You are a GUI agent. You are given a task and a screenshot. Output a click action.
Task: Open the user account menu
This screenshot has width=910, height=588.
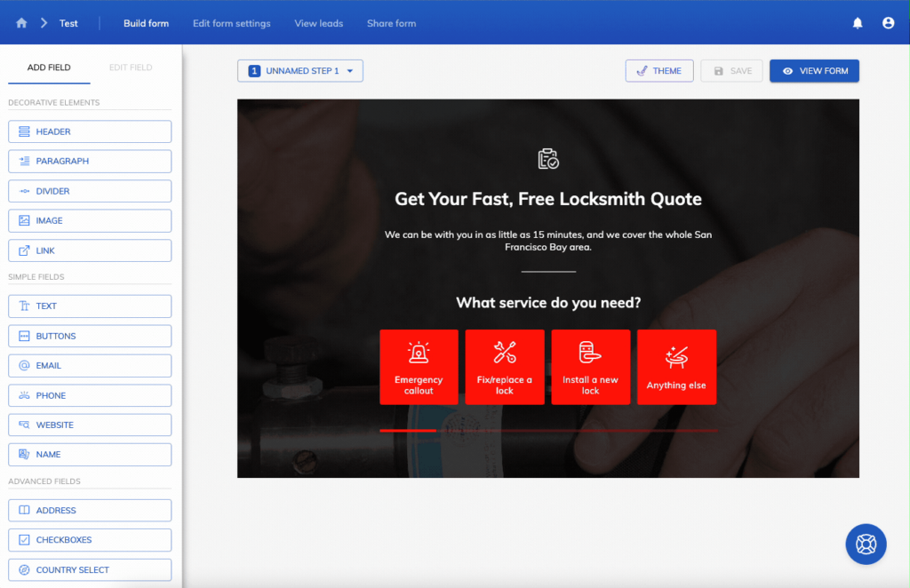(x=888, y=23)
